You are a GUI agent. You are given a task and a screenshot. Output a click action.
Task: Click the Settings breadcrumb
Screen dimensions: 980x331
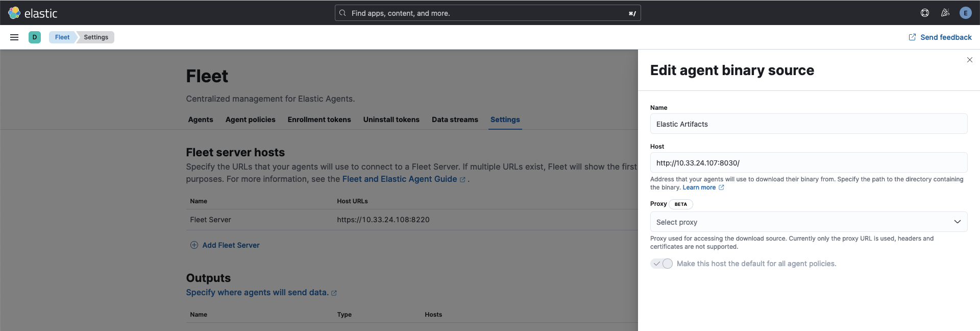coord(96,37)
